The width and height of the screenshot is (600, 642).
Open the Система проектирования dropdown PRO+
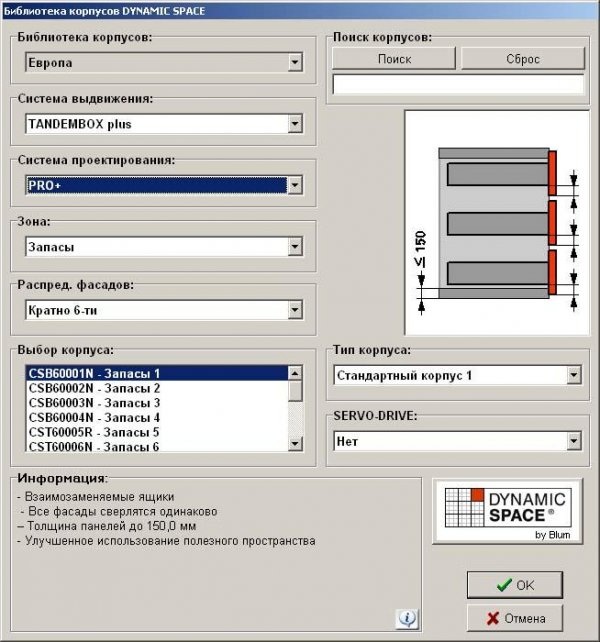pos(164,185)
